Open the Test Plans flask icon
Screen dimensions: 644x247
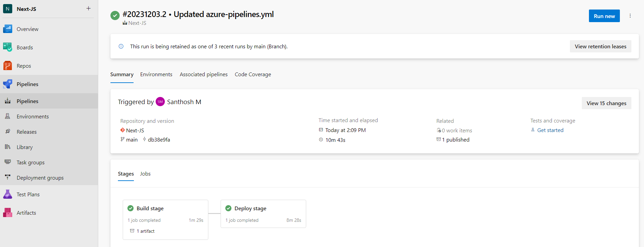click(x=7, y=194)
